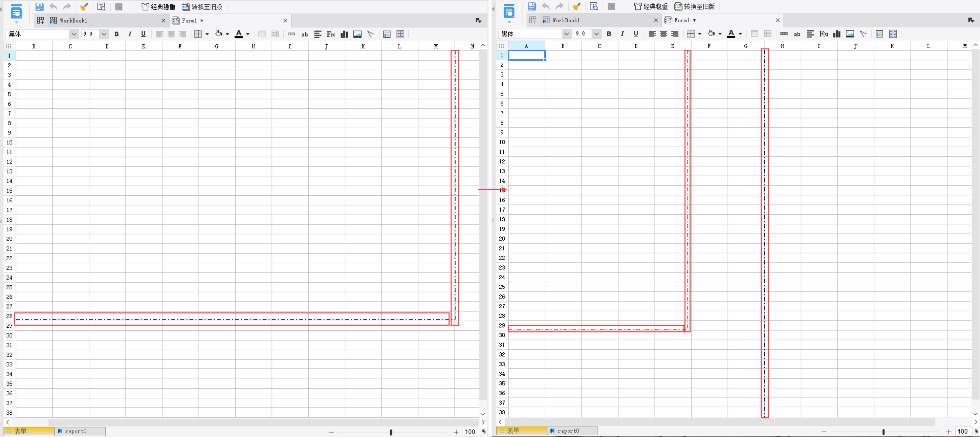Click center align icon in right toolbar
The height and width of the screenshot is (437, 980).
663,34
